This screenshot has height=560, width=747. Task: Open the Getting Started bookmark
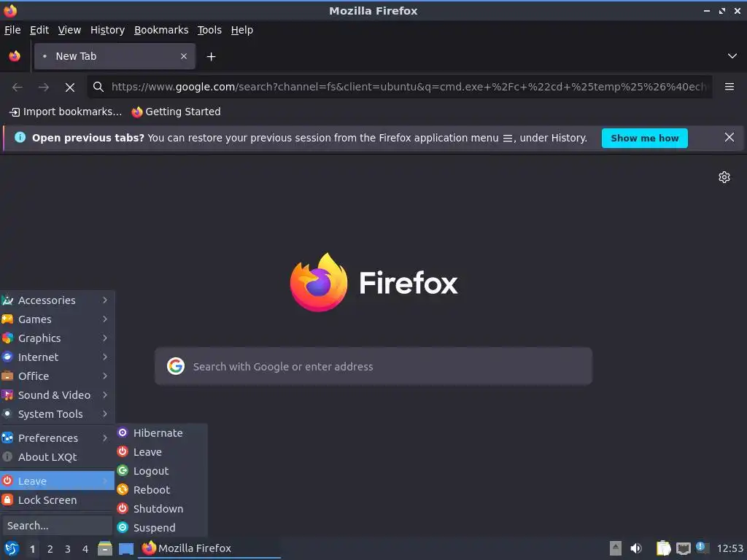point(177,112)
